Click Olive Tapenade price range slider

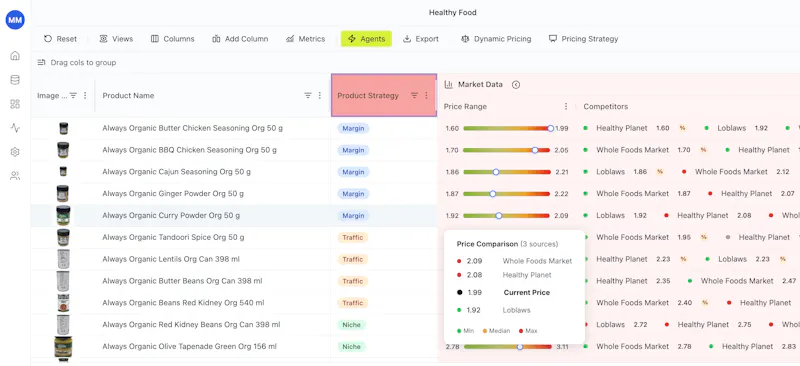tap(507, 347)
